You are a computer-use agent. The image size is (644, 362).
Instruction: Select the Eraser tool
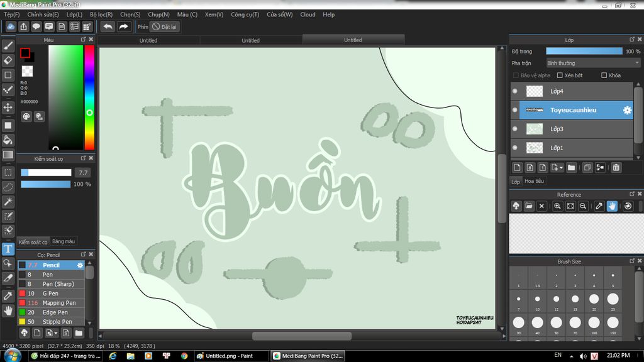[x=8, y=60]
